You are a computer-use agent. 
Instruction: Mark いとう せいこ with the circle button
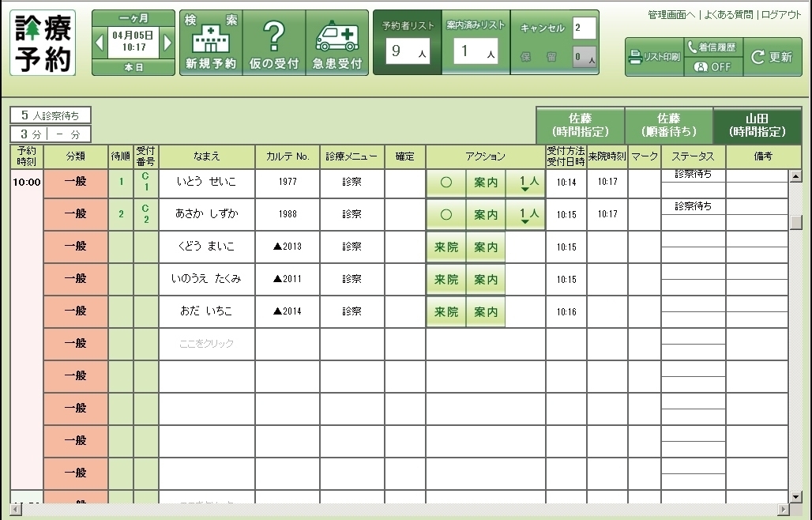point(445,183)
